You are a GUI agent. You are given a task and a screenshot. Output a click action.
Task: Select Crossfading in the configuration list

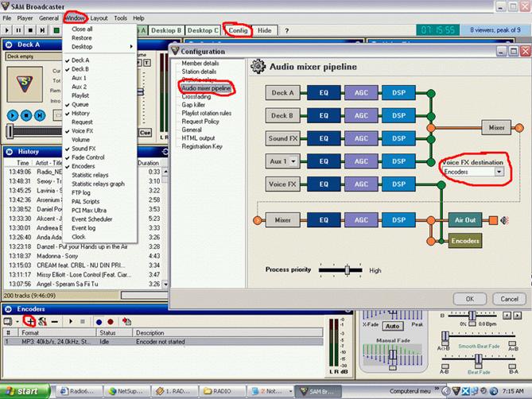(199, 96)
